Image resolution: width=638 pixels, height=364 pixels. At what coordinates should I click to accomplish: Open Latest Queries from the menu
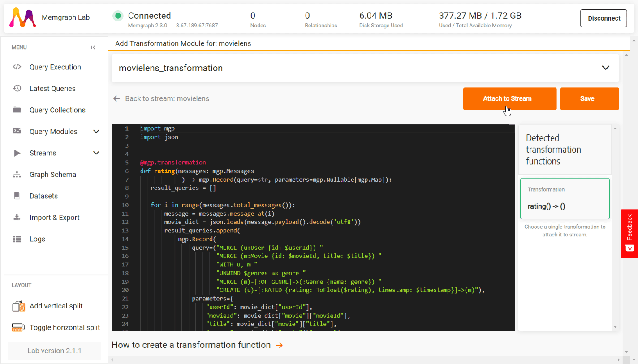52,89
